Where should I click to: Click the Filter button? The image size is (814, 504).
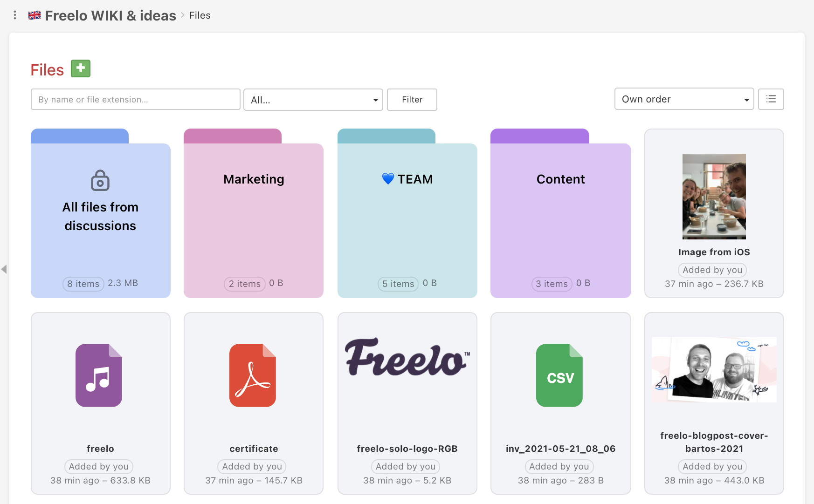(412, 100)
